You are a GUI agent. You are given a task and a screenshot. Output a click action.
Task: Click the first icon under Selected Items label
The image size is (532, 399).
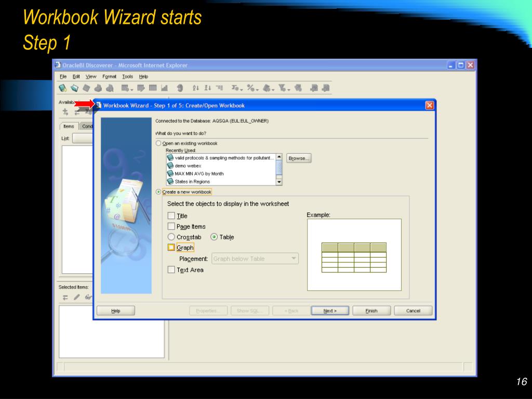point(65,298)
